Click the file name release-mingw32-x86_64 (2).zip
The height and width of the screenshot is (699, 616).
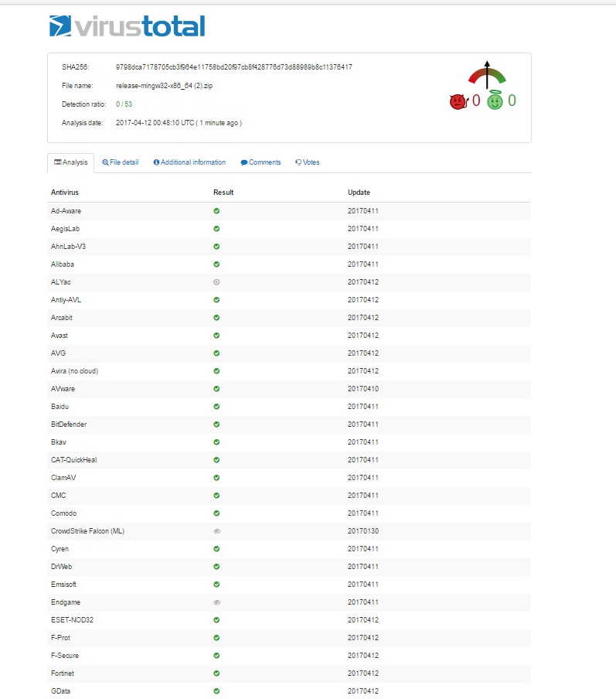[x=164, y=85]
